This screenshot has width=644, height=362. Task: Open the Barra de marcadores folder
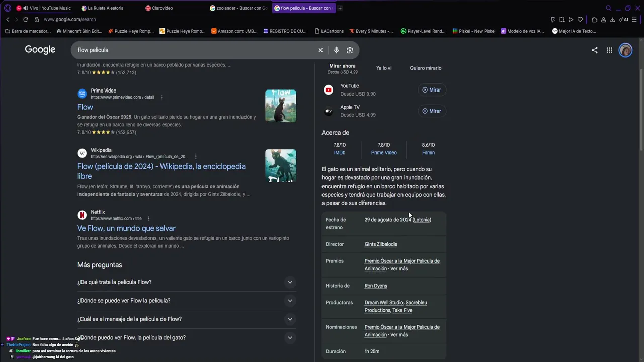[x=28, y=31]
